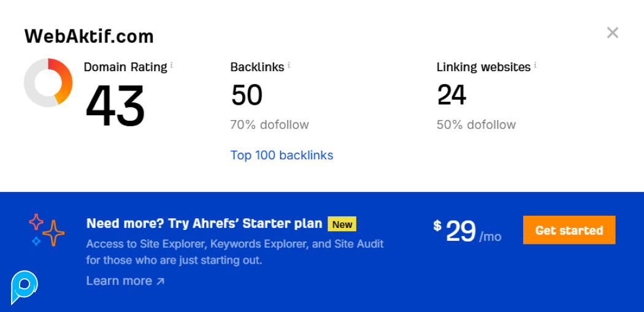Click the Domain Rating donut chart
644x312 pixels.
coord(48,83)
